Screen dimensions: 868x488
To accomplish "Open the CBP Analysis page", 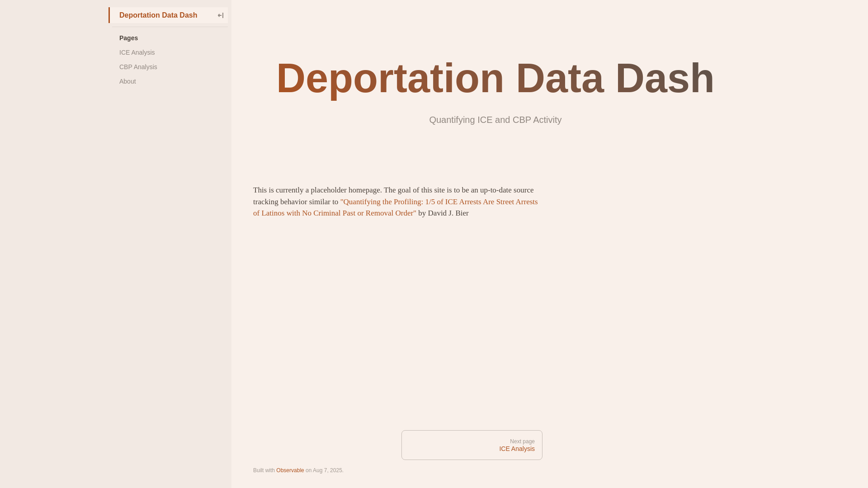I will pyautogui.click(x=138, y=67).
